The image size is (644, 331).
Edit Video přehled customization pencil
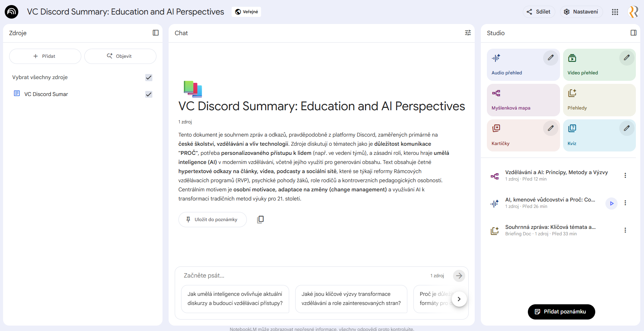tap(627, 58)
